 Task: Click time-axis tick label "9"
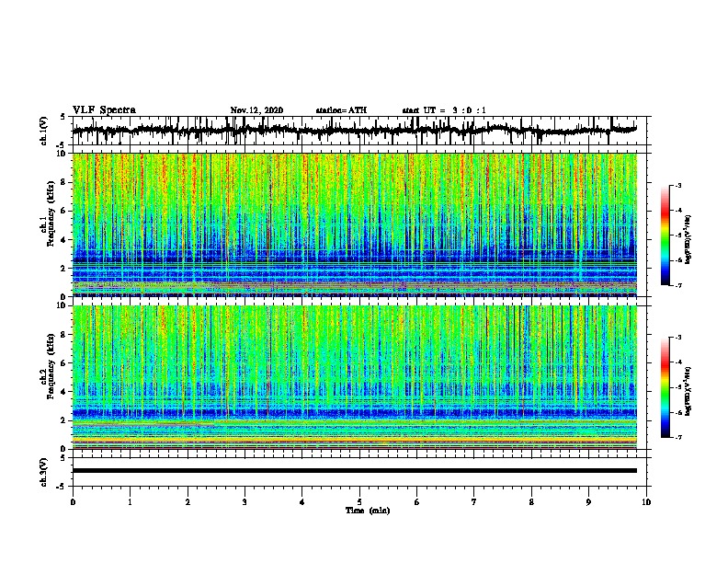tap(588, 501)
